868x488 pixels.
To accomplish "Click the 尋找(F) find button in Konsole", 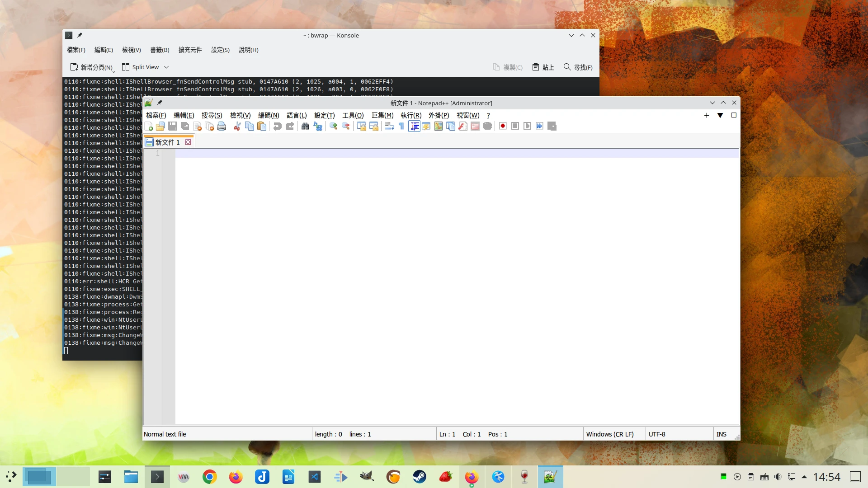I will point(578,67).
